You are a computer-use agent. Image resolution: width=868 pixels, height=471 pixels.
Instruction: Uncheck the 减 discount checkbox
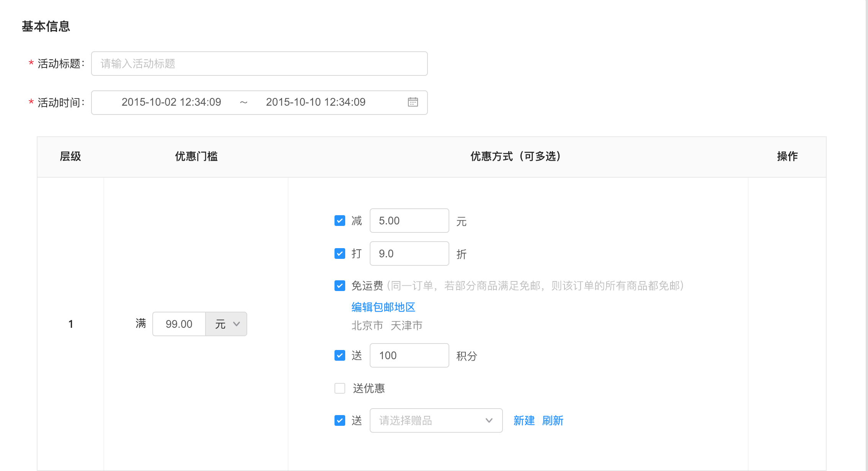pos(339,221)
